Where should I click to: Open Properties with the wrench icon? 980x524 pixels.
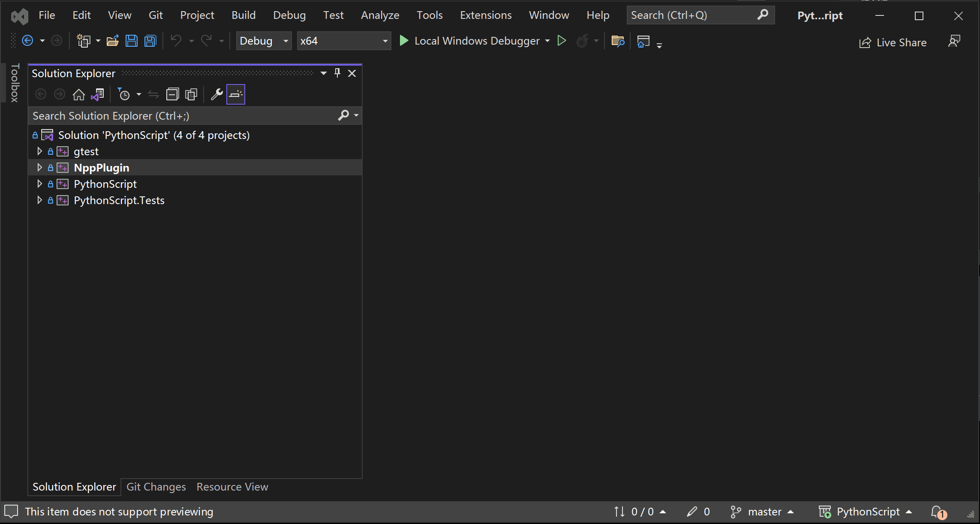(x=216, y=94)
